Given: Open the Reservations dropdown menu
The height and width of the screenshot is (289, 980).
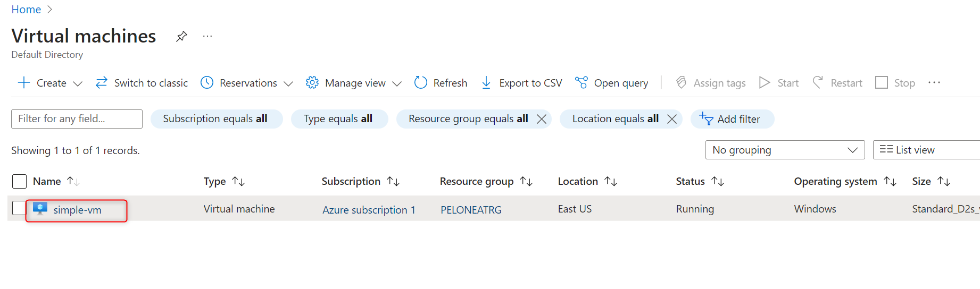Looking at the screenshot, I should [288, 83].
